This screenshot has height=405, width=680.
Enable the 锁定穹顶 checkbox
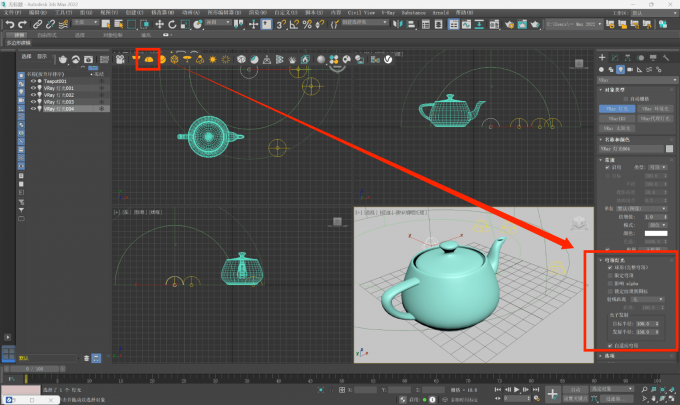tap(610, 275)
